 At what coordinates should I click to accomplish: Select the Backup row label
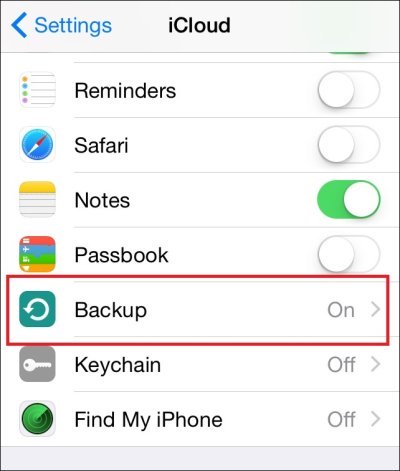coord(111,311)
